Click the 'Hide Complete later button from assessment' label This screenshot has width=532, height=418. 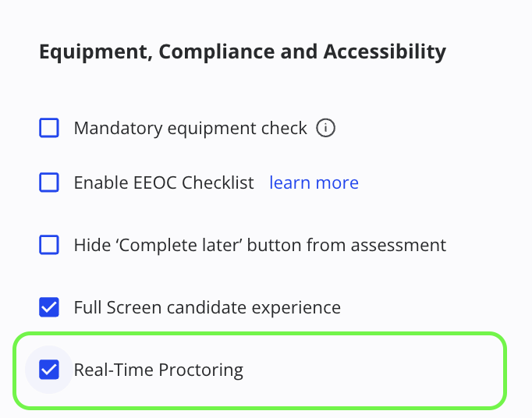coord(260,245)
